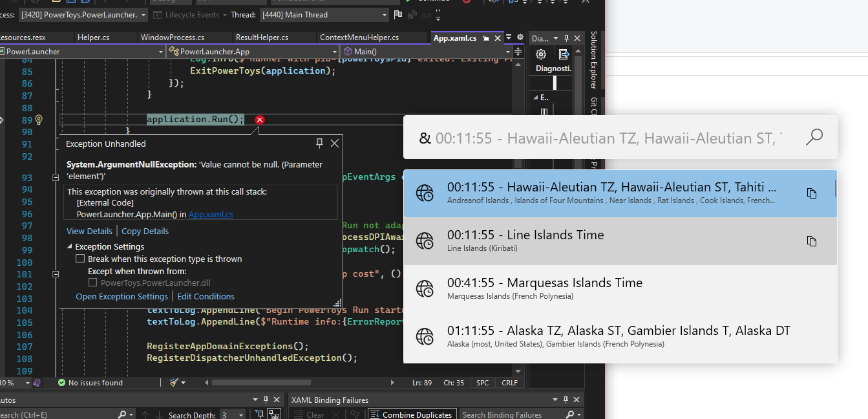Toggle the PowerToys.PowerLauncher.dll exception checkbox

[93, 283]
